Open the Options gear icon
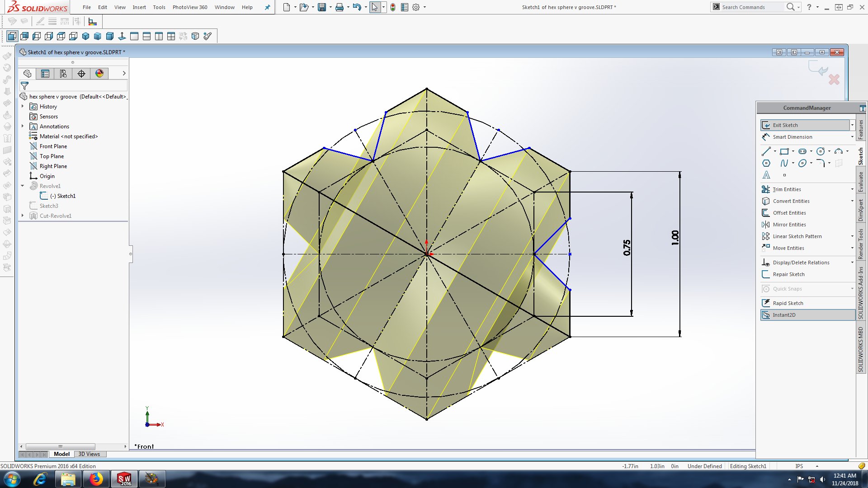The height and width of the screenshot is (488, 868). click(x=416, y=7)
